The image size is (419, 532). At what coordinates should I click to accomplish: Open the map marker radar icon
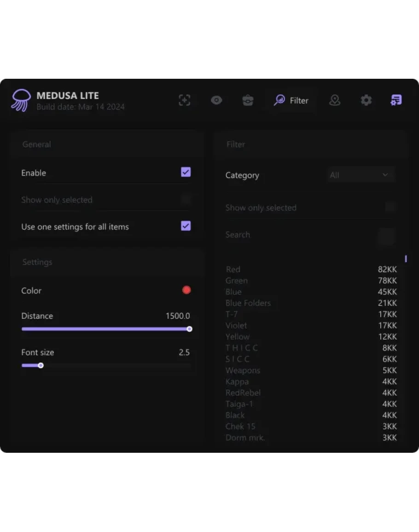point(335,100)
